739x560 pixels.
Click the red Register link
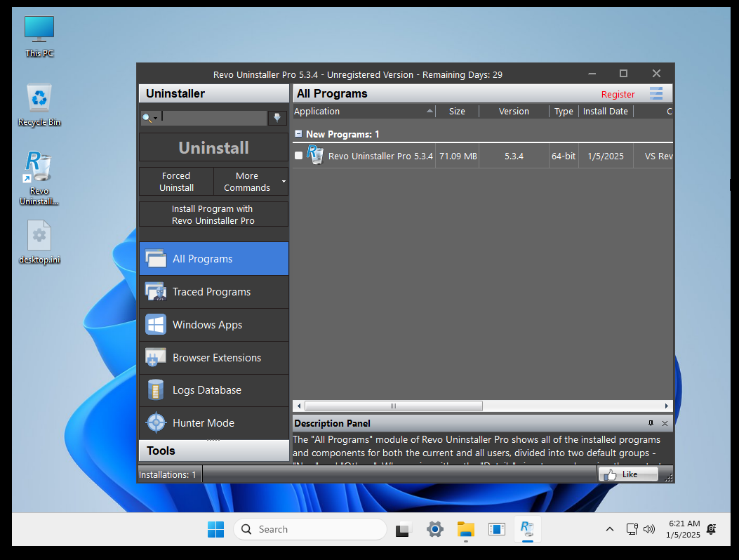click(618, 94)
